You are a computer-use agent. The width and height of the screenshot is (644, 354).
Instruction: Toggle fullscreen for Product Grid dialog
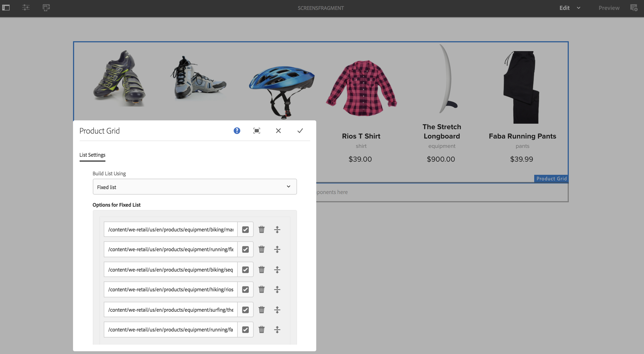pyautogui.click(x=257, y=131)
